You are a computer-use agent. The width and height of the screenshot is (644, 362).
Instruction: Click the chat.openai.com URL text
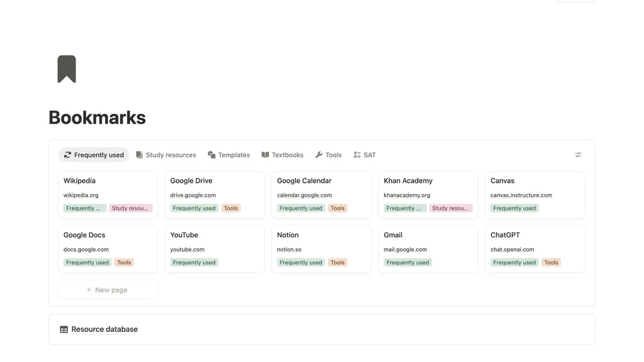(512, 249)
